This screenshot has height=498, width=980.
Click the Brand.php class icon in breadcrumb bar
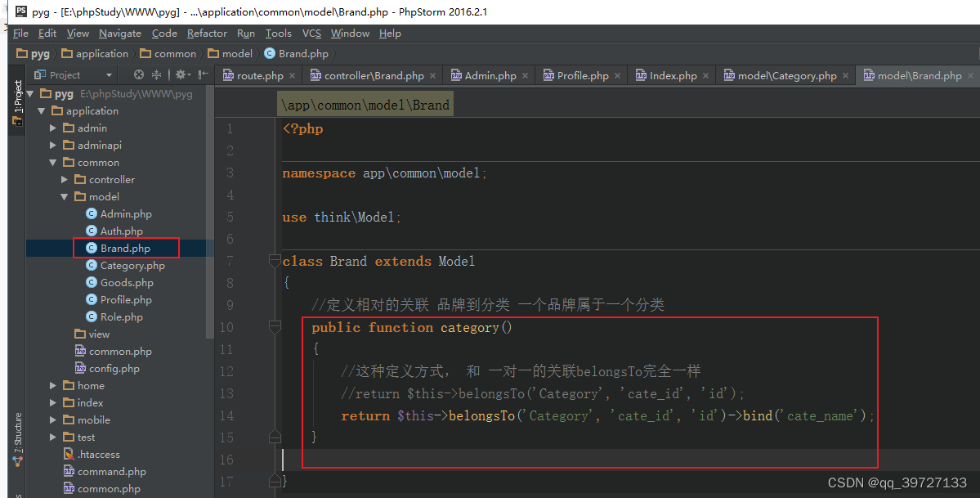270,52
